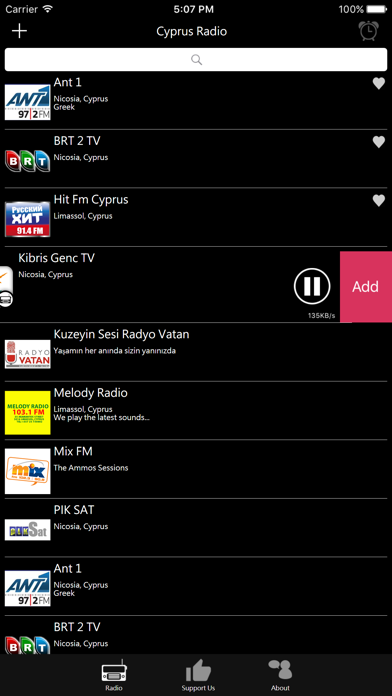Play Kuzeyin Sesi Radyo Vatan station
This screenshot has width=392, height=696.
[196, 352]
